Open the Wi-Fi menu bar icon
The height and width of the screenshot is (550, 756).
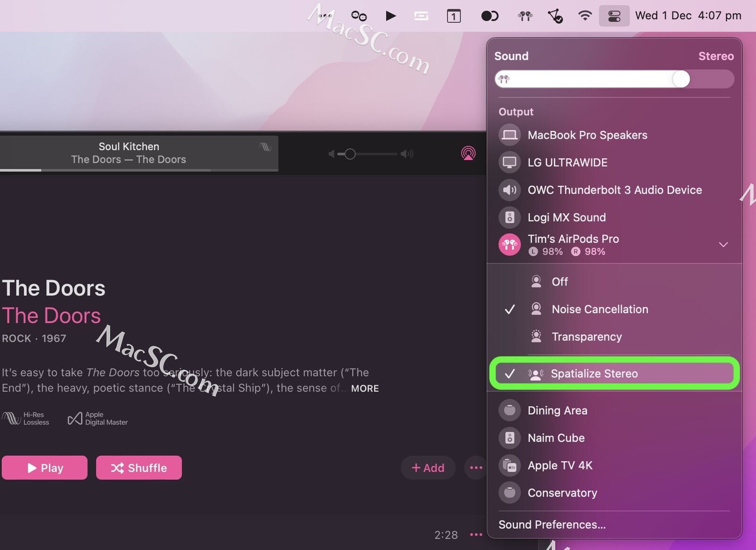click(x=585, y=16)
